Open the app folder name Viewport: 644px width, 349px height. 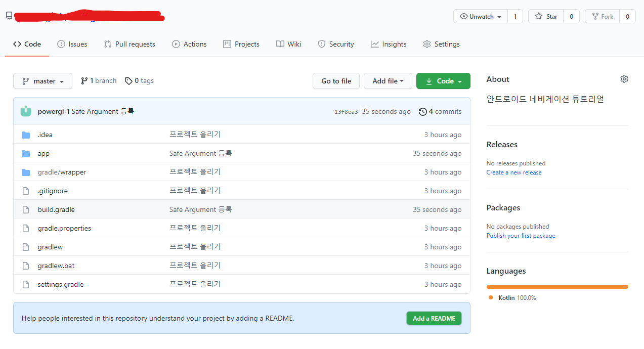pos(44,153)
